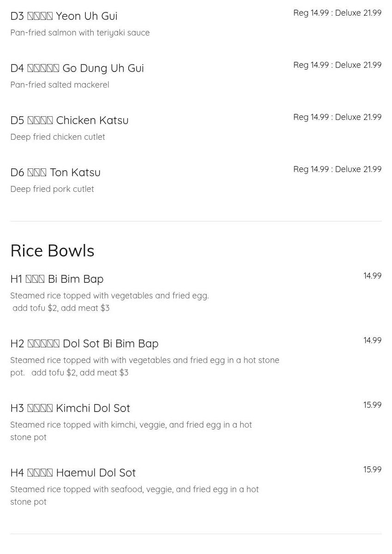Open the H1 Bi Bim Bap item
Screen dimensions: 392x554
(57, 279)
